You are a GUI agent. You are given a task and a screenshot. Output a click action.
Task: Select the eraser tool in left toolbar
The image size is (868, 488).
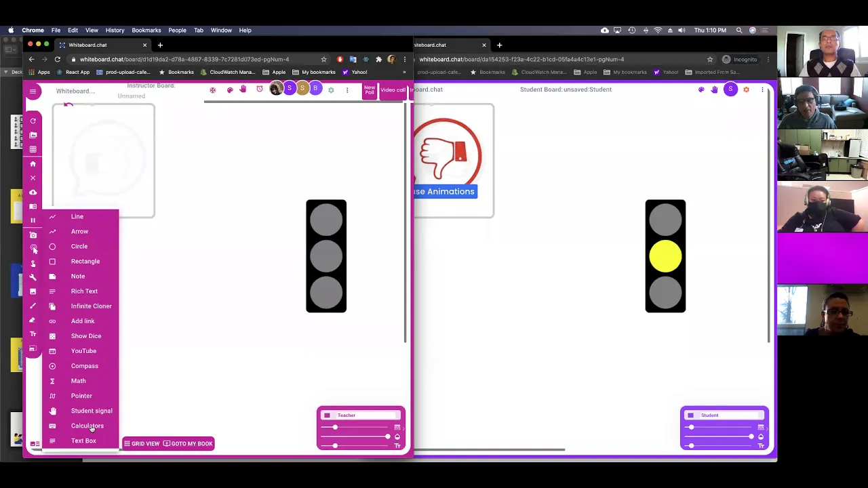33,320
